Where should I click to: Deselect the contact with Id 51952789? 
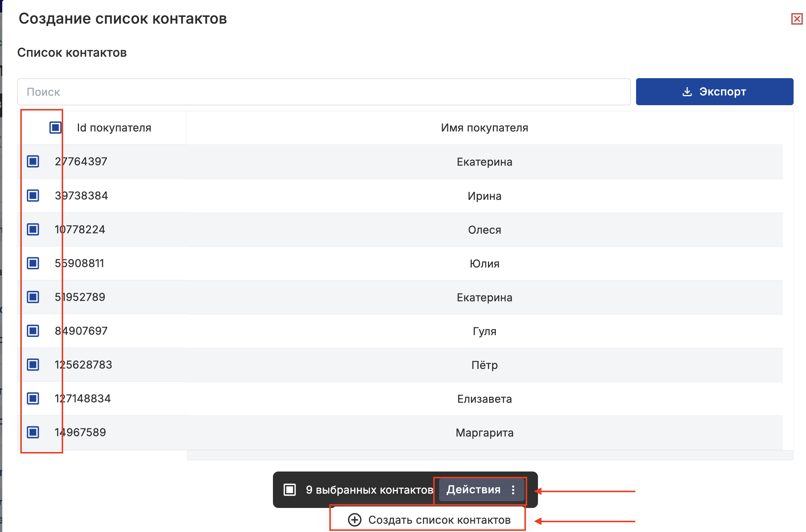33,297
